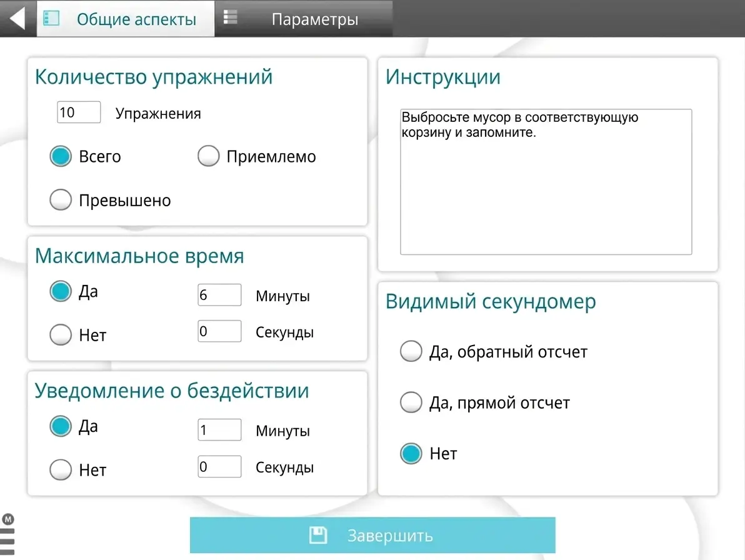
Task: Click the Количество упражнений heading
Action: (x=154, y=77)
